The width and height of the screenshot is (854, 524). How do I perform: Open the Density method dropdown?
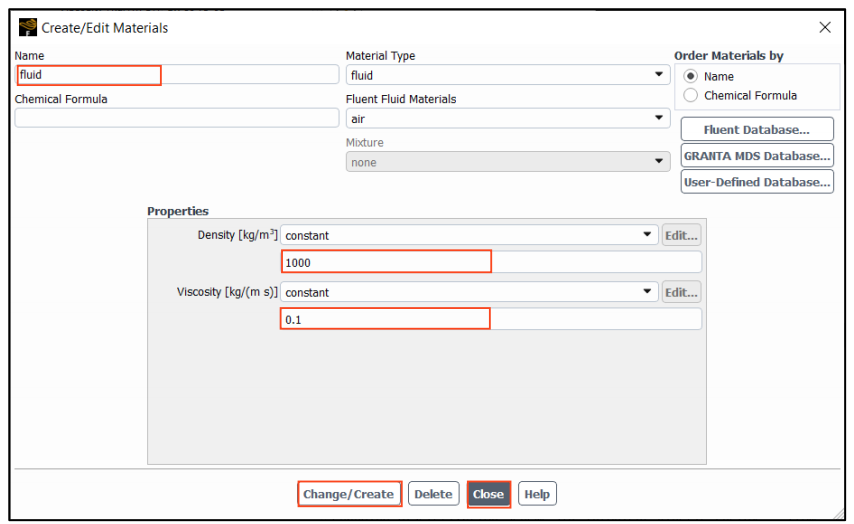pos(469,235)
